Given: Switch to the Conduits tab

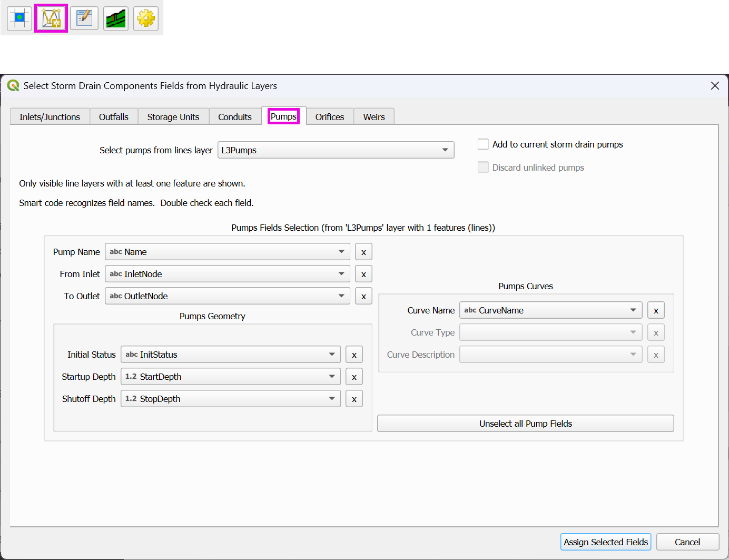Looking at the screenshot, I should click(x=235, y=117).
